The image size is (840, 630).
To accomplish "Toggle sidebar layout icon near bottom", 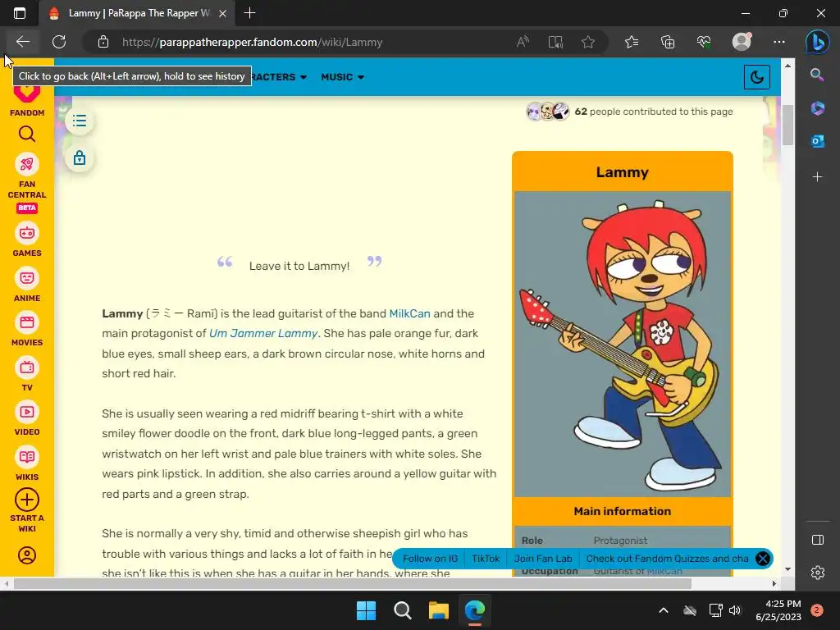I will 818,540.
